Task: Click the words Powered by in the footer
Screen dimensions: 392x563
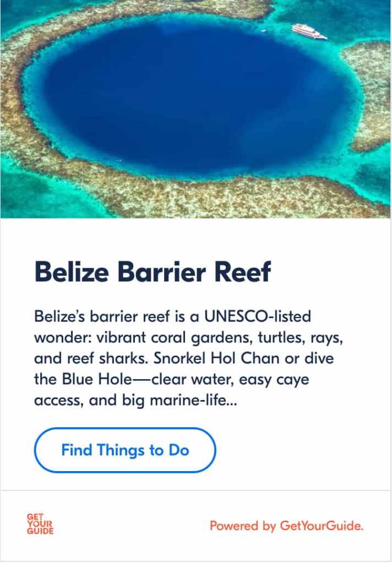Action: point(243,526)
